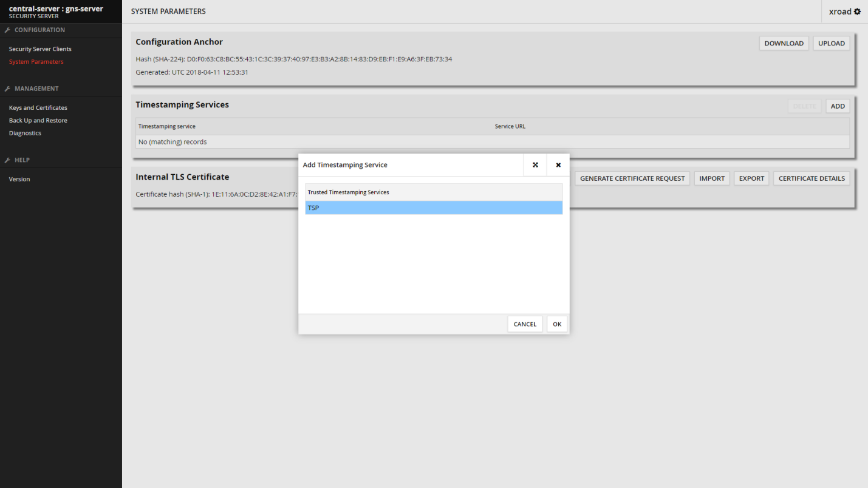Viewport: 868px width, 488px height.
Task: Upload a new configuration anchor
Action: point(831,44)
